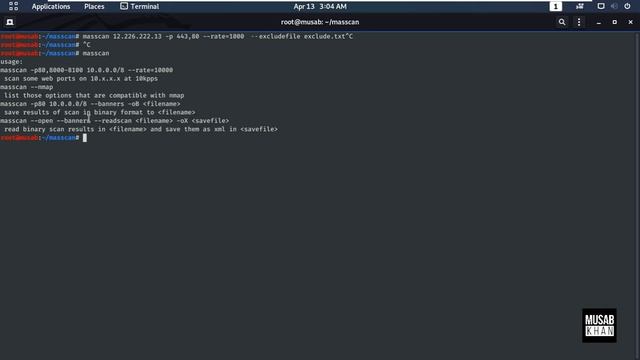Click the terminal prompt cursor block

point(85,138)
